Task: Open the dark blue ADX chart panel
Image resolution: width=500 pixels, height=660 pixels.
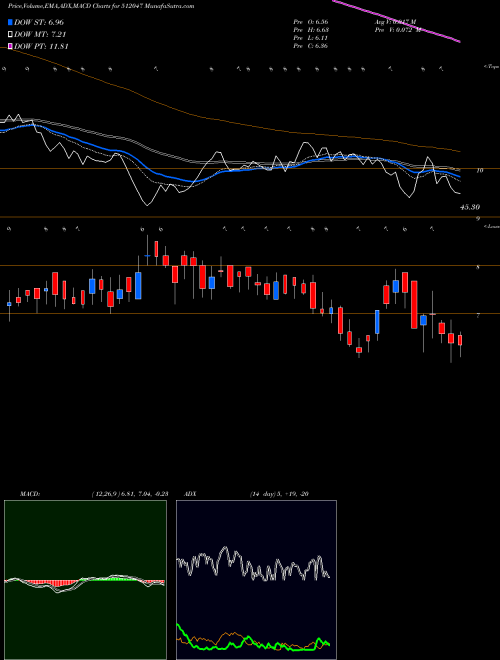Action: click(x=256, y=580)
